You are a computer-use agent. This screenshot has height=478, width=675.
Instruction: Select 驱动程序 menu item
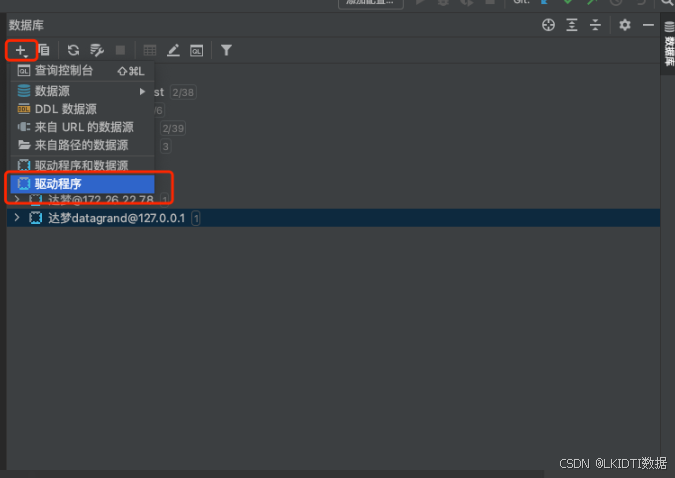(82, 184)
